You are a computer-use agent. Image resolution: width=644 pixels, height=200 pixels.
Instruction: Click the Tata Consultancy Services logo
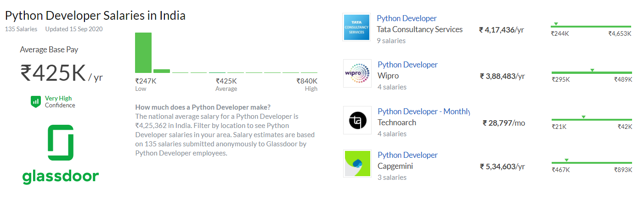(x=356, y=27)
